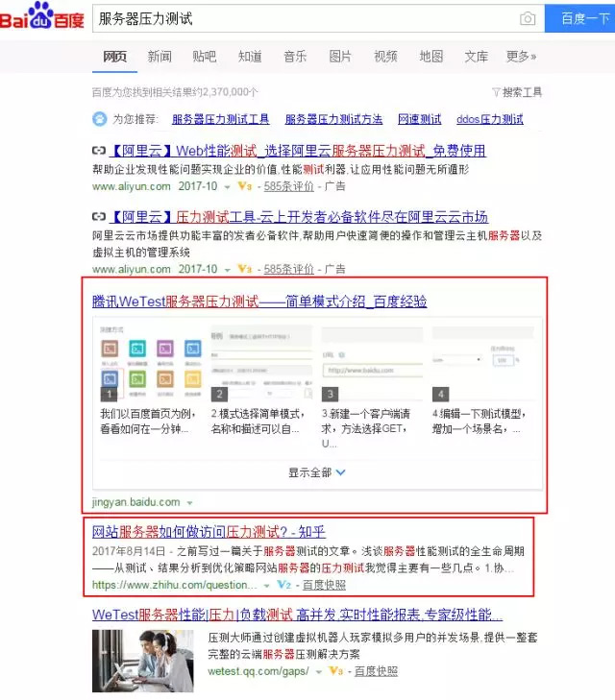The width and height of the screenshot is (615, 700).
Task: Expand dropdown next to jingyan.baidu.com
Action: [189, 503]
